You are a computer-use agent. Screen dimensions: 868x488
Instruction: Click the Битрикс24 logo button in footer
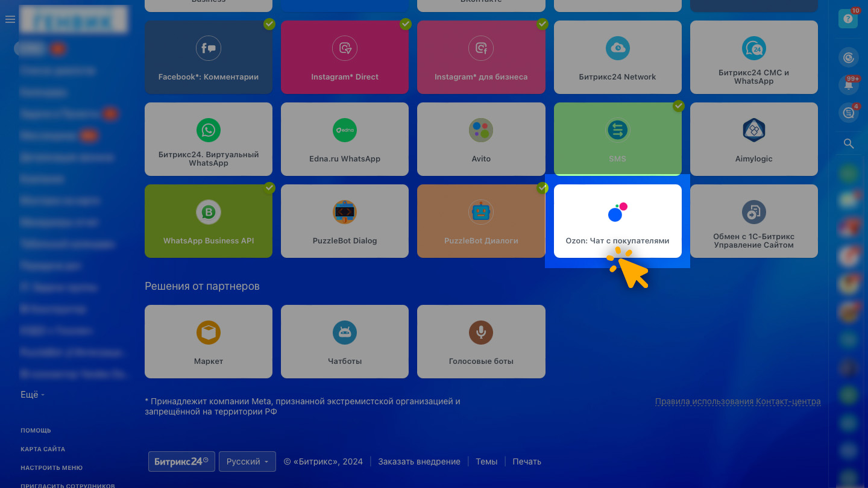[x=181, y=461]
